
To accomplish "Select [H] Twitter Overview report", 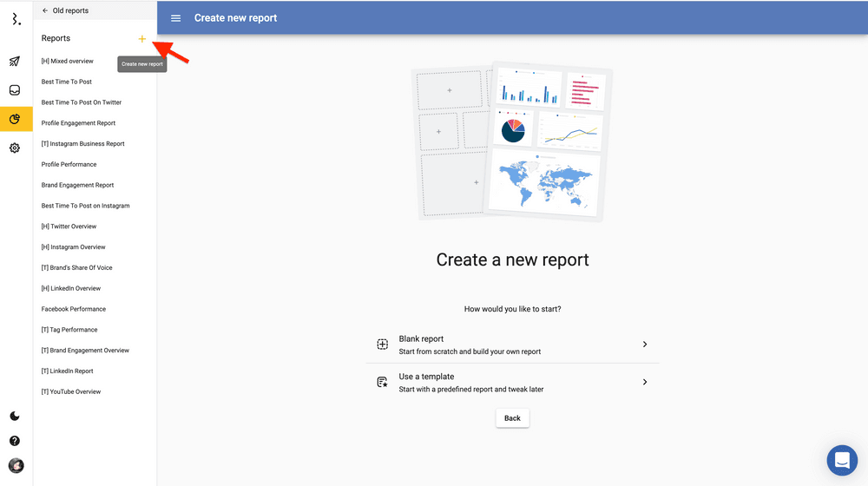I will 69,227.
